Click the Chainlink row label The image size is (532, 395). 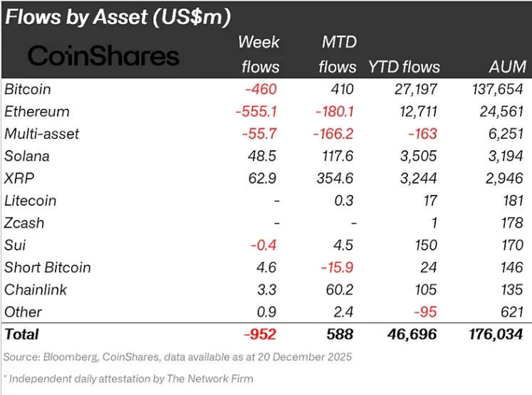(33, 290)
